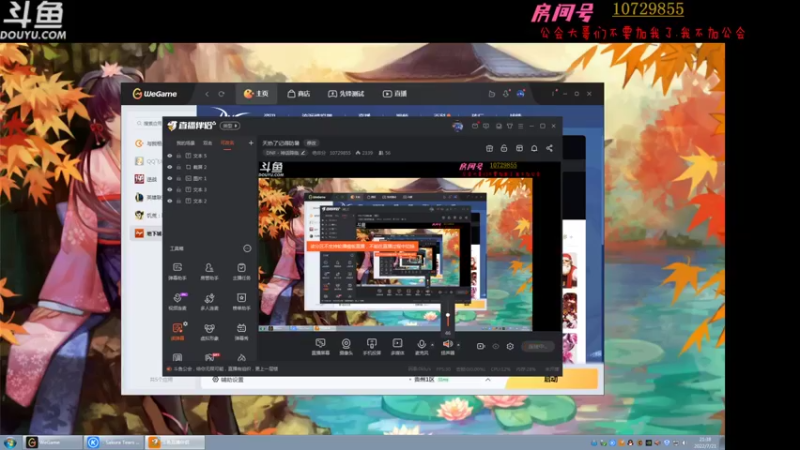Click the gift box icon in stream header

(x=489, y=148)
